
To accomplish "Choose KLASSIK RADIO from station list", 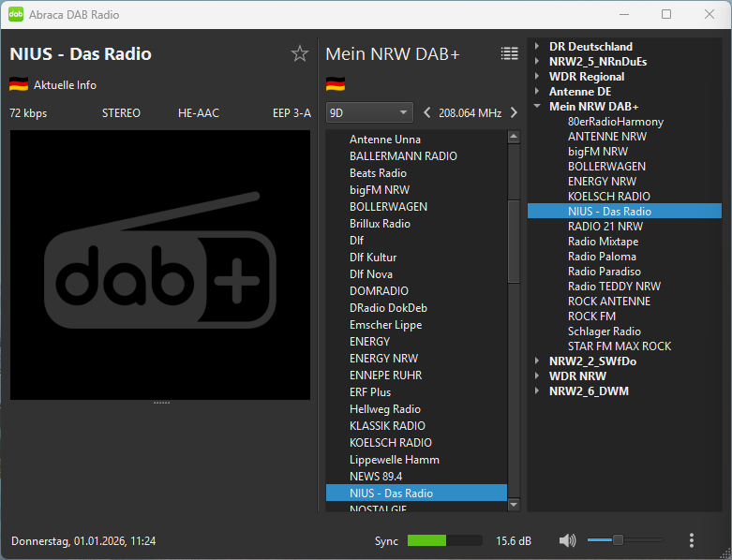I will coord(387,426).
